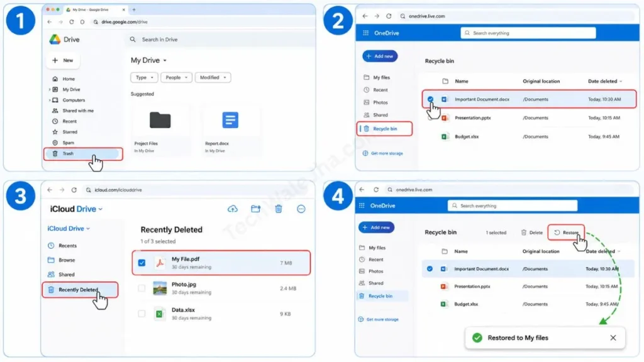Expand the My Drive title dropdown
The width and height of the screenshot is (644, 362).
click(x=165, y=60)
